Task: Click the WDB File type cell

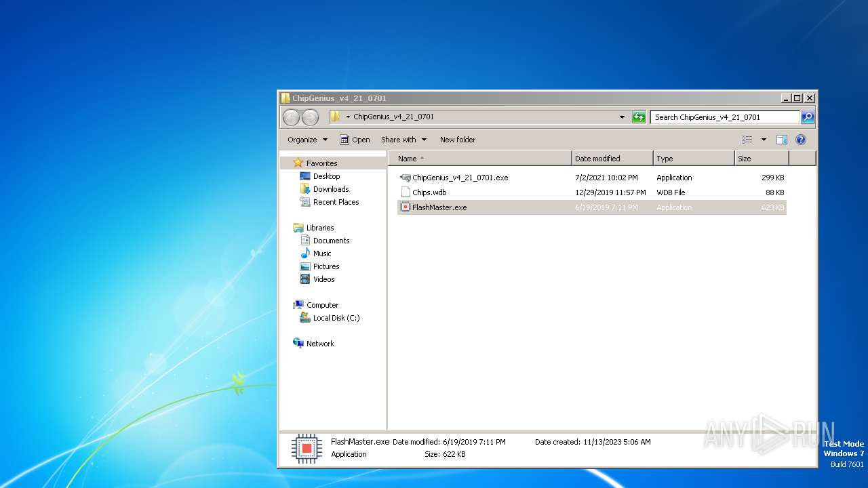Action: pyautogui.click(x=671, y=192)
